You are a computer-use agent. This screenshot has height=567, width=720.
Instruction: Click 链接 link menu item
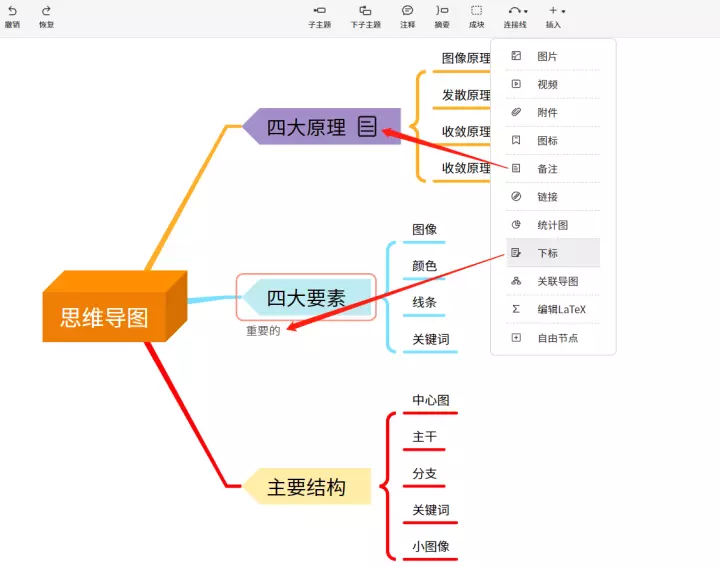[x=547, y=197]
